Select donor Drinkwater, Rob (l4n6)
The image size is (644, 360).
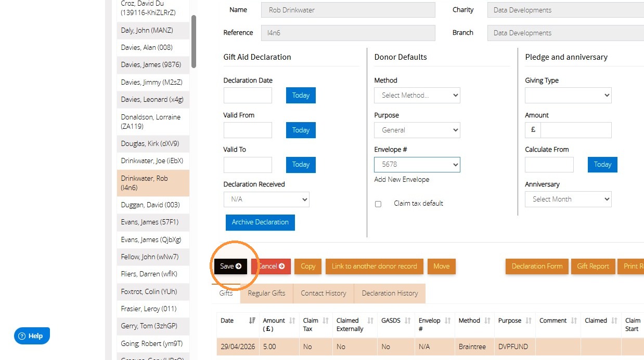pos(153,183)
